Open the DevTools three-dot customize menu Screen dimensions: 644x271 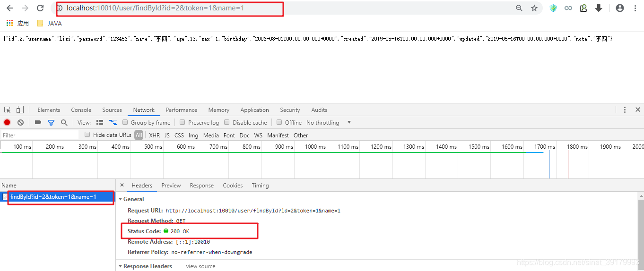click(x=625, y=110)
